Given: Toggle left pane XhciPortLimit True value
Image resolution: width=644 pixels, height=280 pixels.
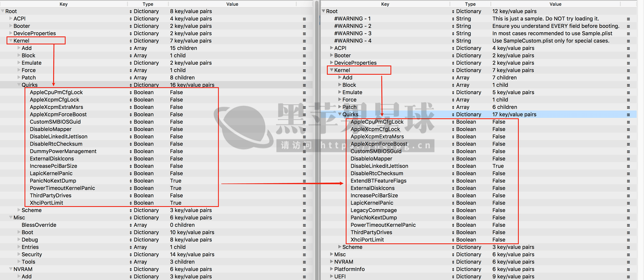Looking at the screenshot, I should 176,203.
